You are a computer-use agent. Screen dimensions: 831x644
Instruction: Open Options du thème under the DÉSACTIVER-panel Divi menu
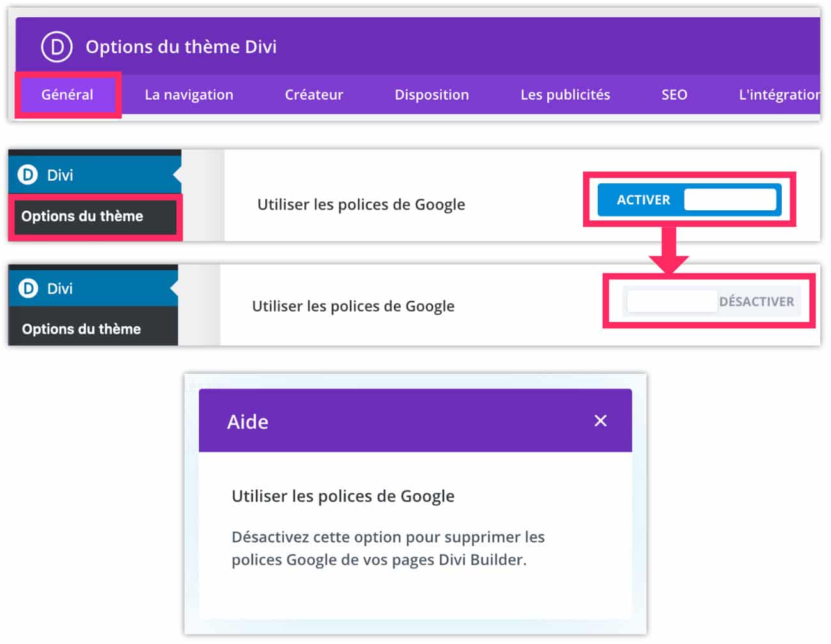pyautogui.click(x=93, y=329)
